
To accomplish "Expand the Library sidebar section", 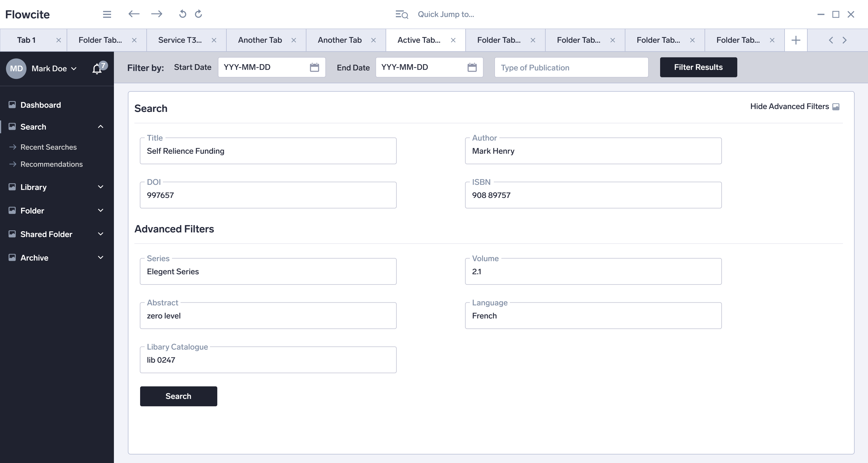I will 101,187.
